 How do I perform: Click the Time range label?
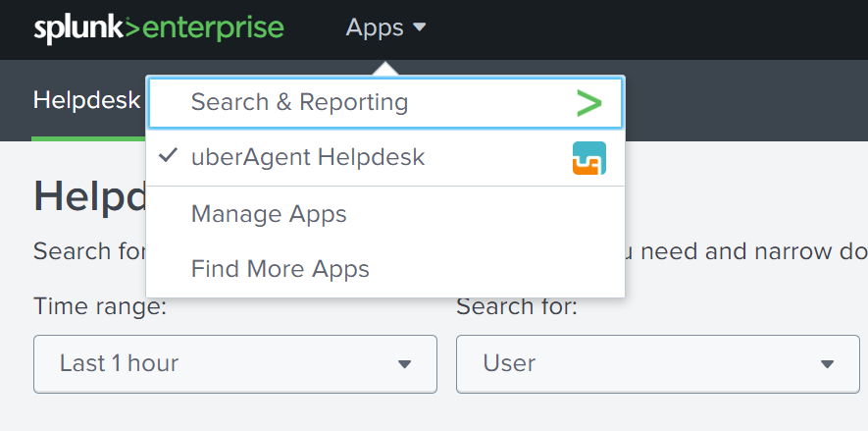click(x=100, y=306)
